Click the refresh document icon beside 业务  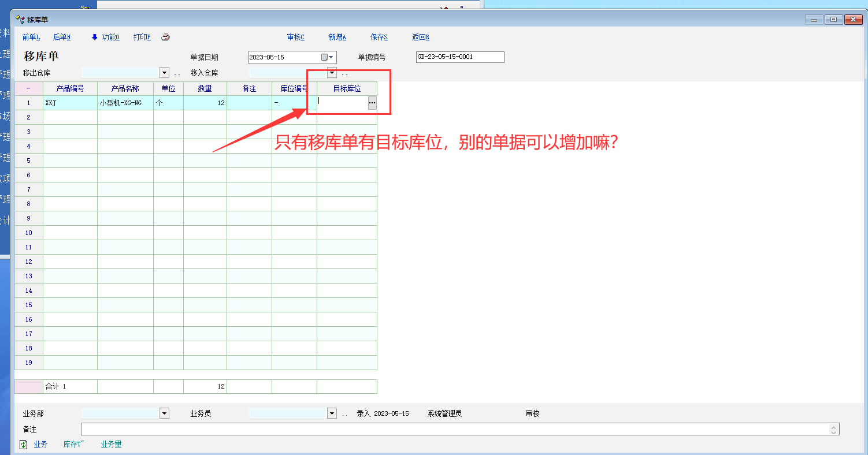pyautogui.click(x=24, y=445)
